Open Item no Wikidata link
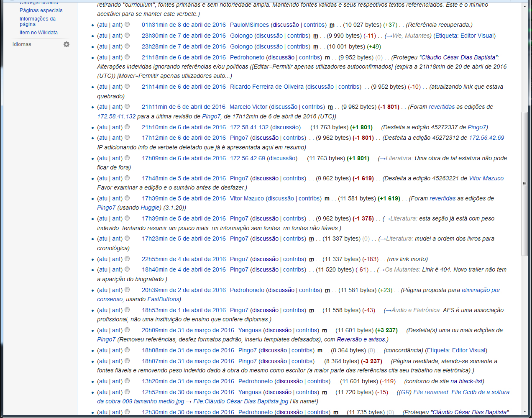 click(38, 33)
